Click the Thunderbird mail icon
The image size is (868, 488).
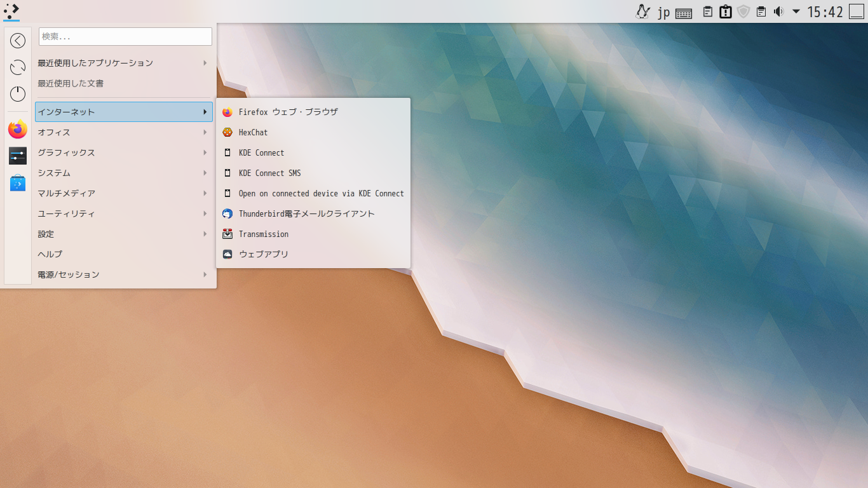point(227,213)
